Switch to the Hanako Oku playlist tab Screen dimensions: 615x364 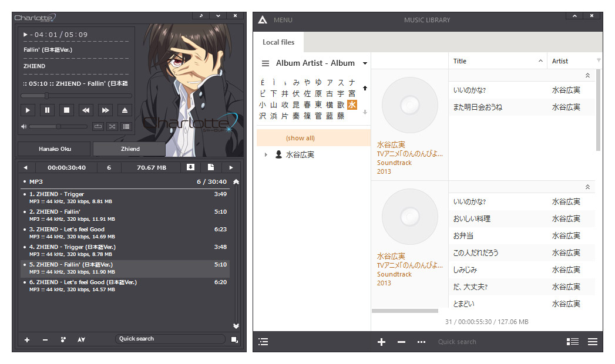55,149
